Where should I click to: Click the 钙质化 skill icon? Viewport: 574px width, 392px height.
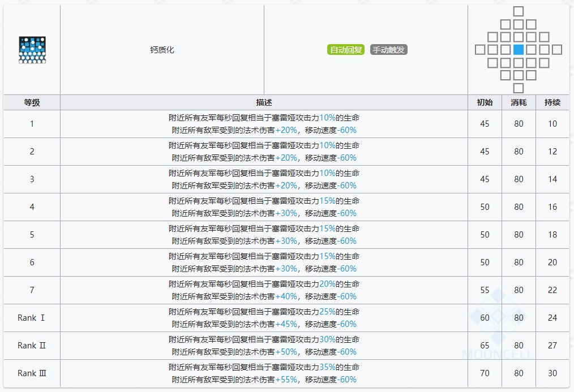[32, 50]
